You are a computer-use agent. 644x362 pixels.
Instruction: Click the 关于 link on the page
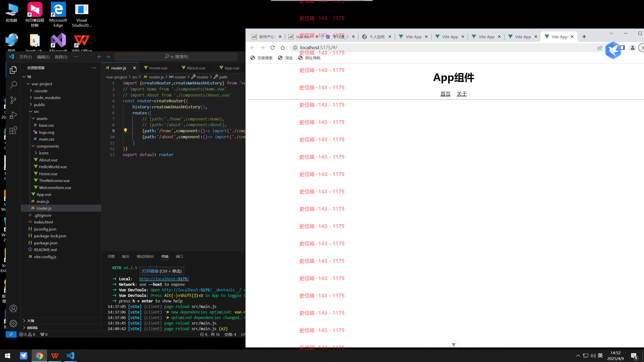tap(462, 94)
